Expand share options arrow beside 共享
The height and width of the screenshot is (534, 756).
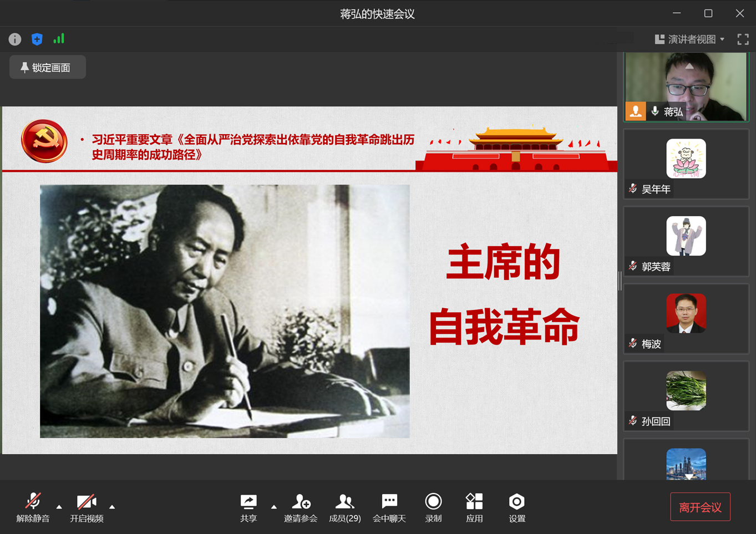pos(274,507)
